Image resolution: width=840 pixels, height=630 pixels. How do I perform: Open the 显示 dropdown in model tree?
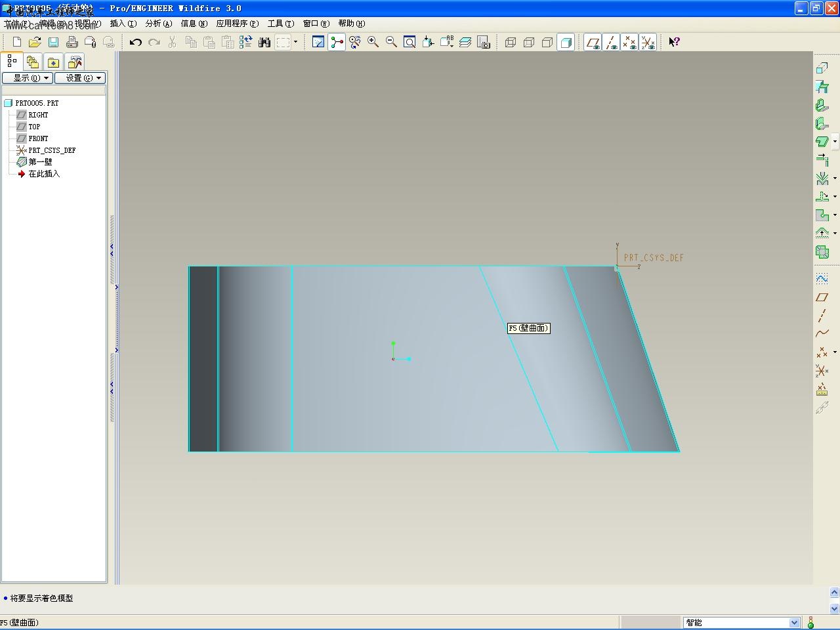coord(27,77)
